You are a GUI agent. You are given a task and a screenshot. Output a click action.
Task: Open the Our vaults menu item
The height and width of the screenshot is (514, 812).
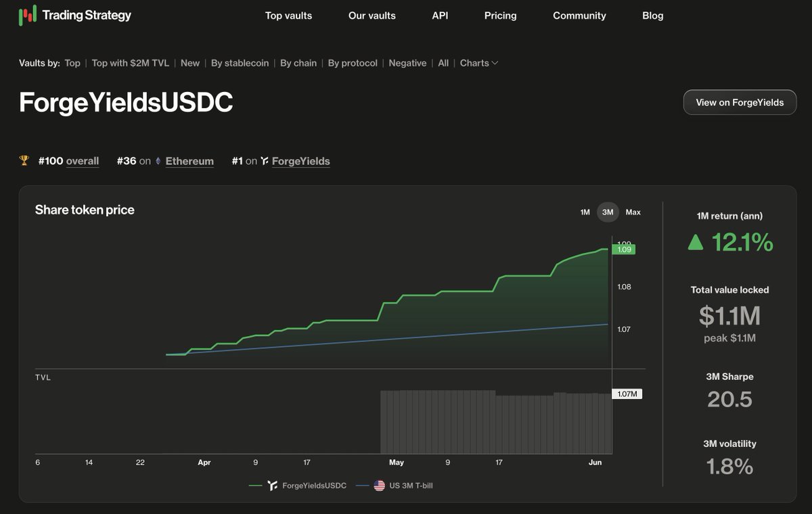point(372,16)
